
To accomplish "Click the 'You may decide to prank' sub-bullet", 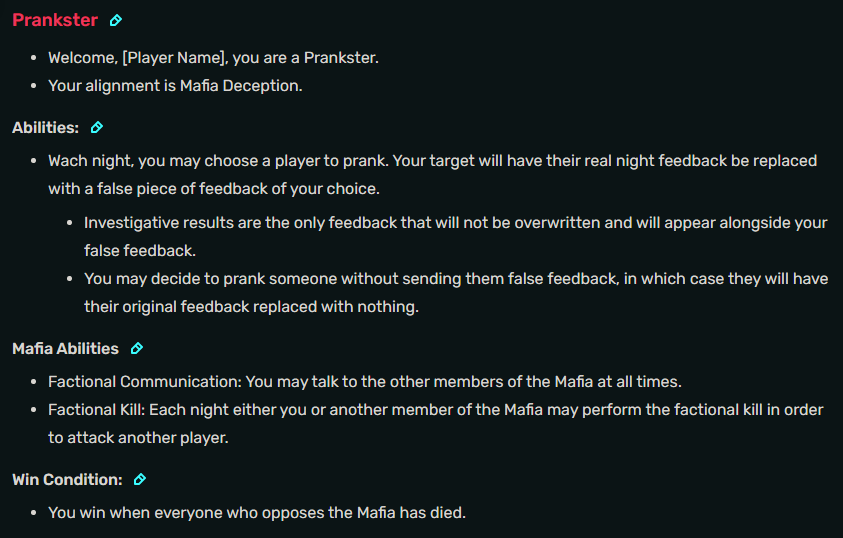I will coord(456,292).
